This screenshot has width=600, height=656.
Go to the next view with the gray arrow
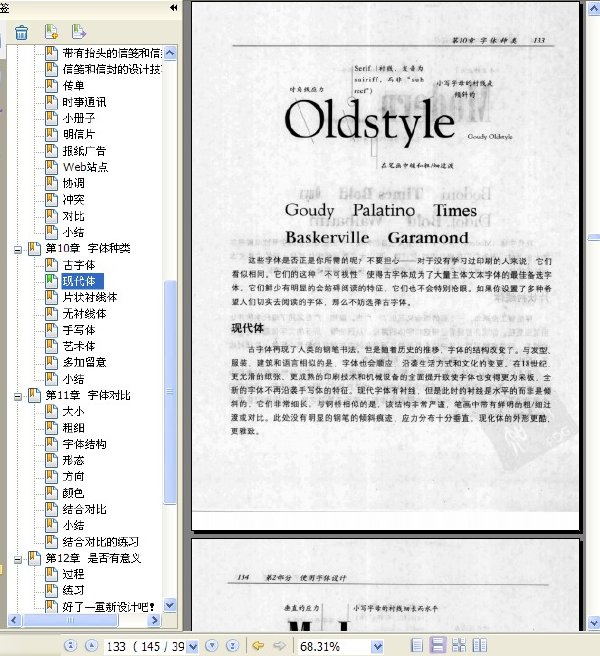[279, 646]
